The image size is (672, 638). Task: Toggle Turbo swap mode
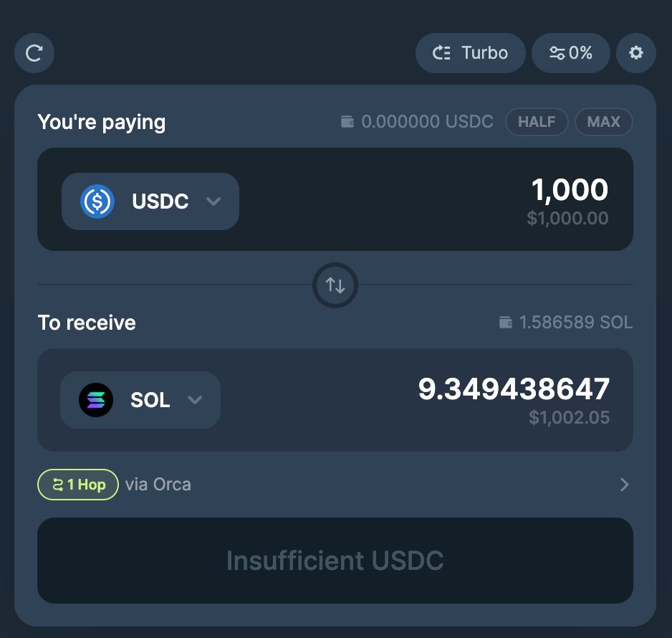pos(470,52)
